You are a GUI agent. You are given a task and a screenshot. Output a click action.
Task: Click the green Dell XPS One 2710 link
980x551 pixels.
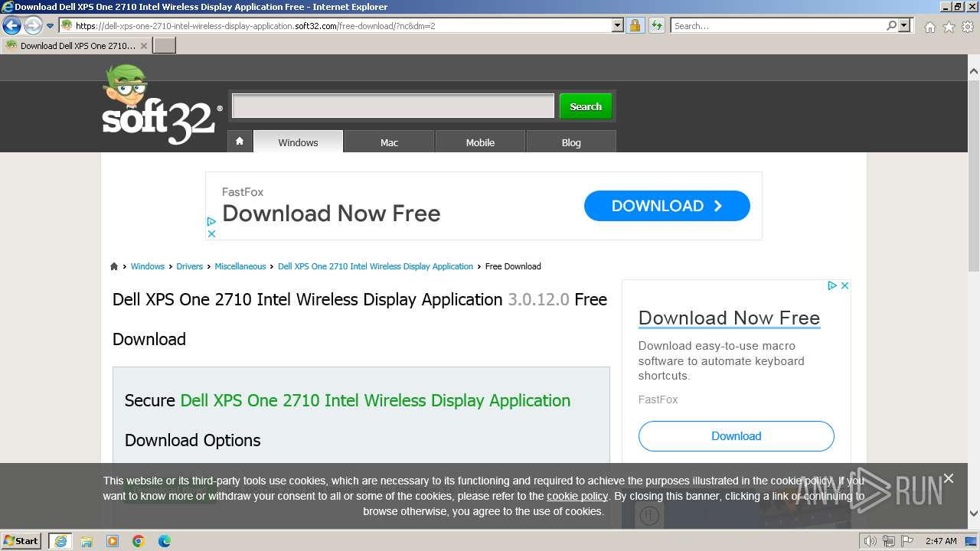pyautogui.click(x=375, y=400)
